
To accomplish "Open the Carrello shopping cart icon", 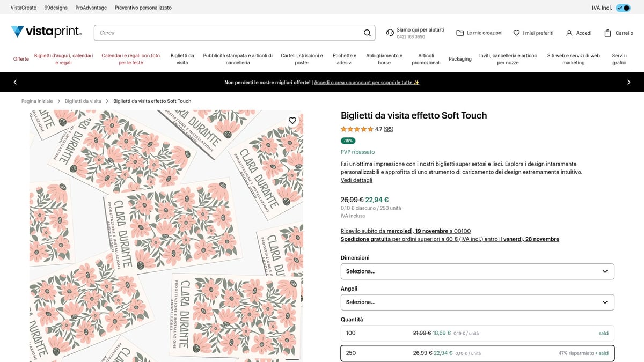I will click(606, 33).
